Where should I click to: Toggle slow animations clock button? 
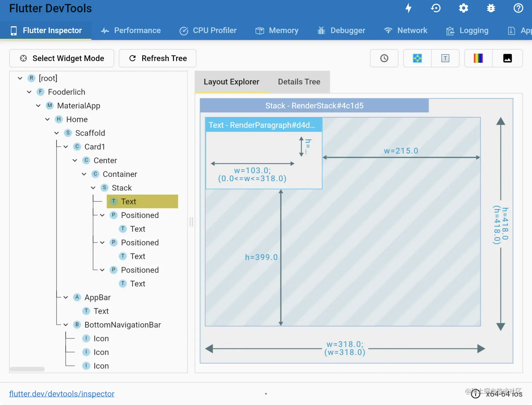tap(384, 58)
